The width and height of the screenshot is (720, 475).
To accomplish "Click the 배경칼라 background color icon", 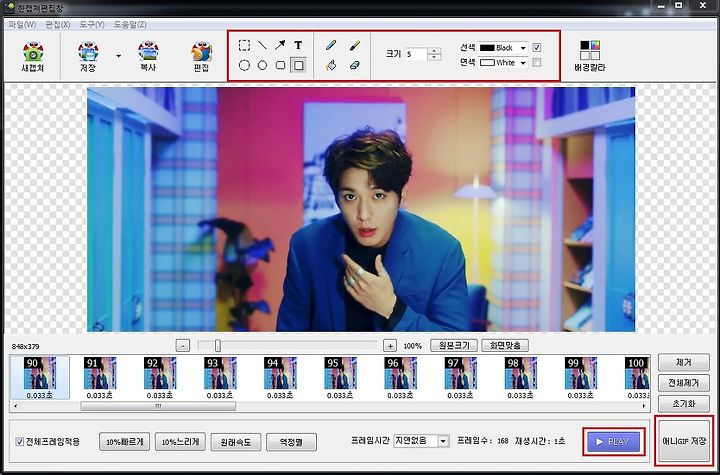I will (x=590, y=56).
